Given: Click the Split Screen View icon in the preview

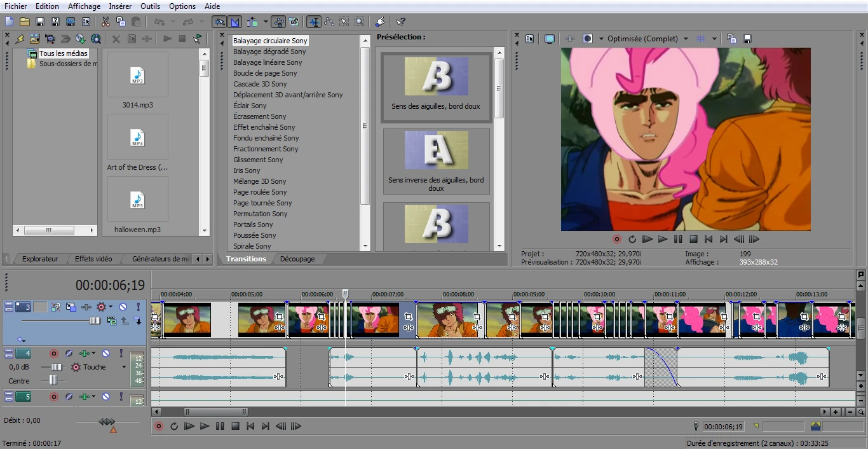Looking at the screenshot, I should pos(588,39).
